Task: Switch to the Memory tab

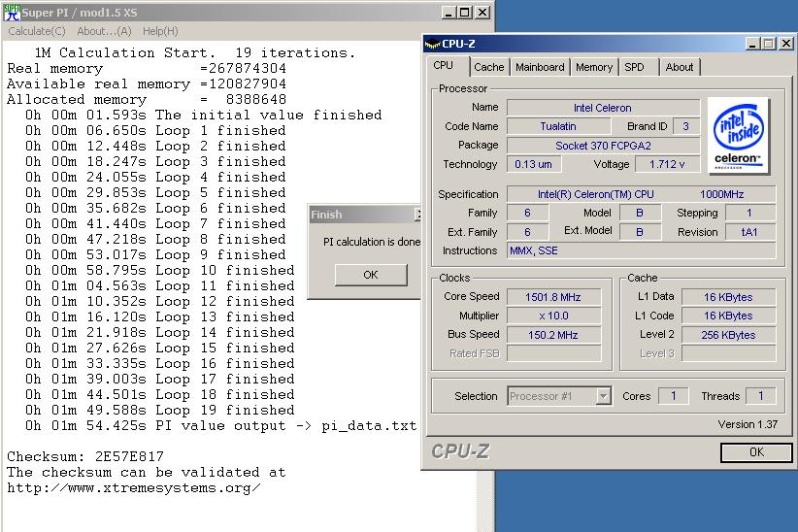Action: pos(594,67)
